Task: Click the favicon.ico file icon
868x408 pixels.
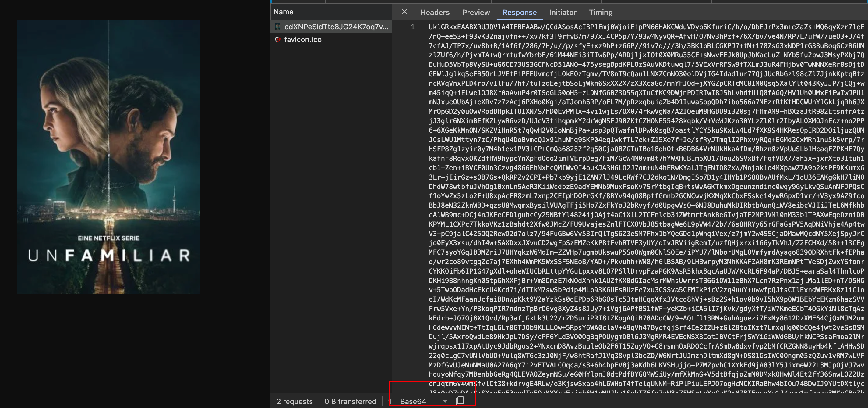Action: click(278, 39)
